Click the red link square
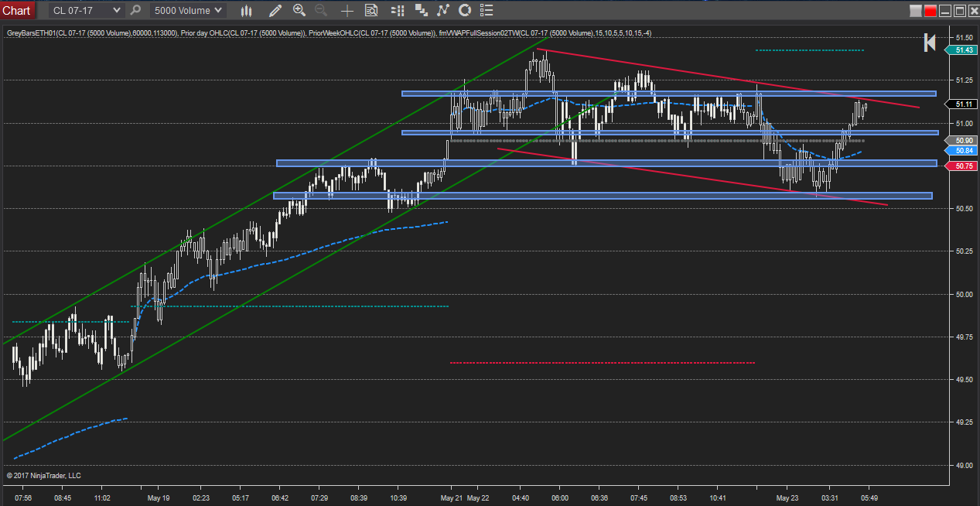The width and height of the screenshot is (980, 506). pos(930,11)
